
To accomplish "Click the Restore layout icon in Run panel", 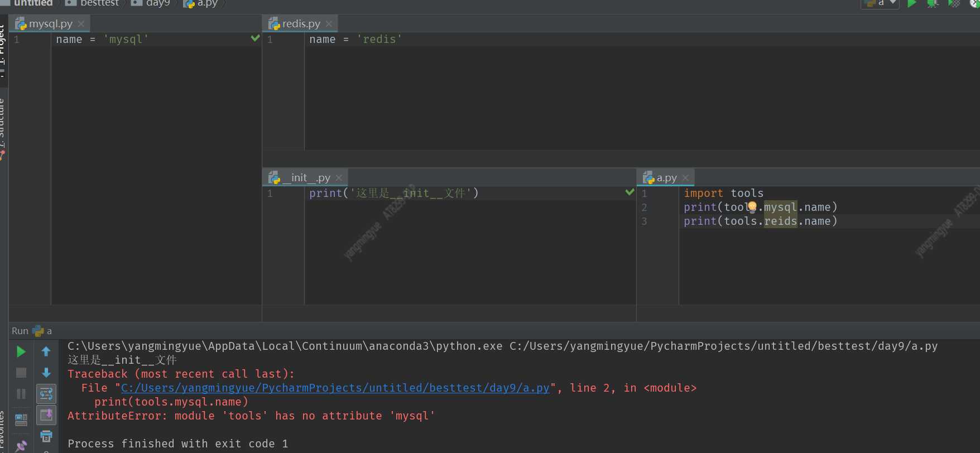I will coord(21,419).
